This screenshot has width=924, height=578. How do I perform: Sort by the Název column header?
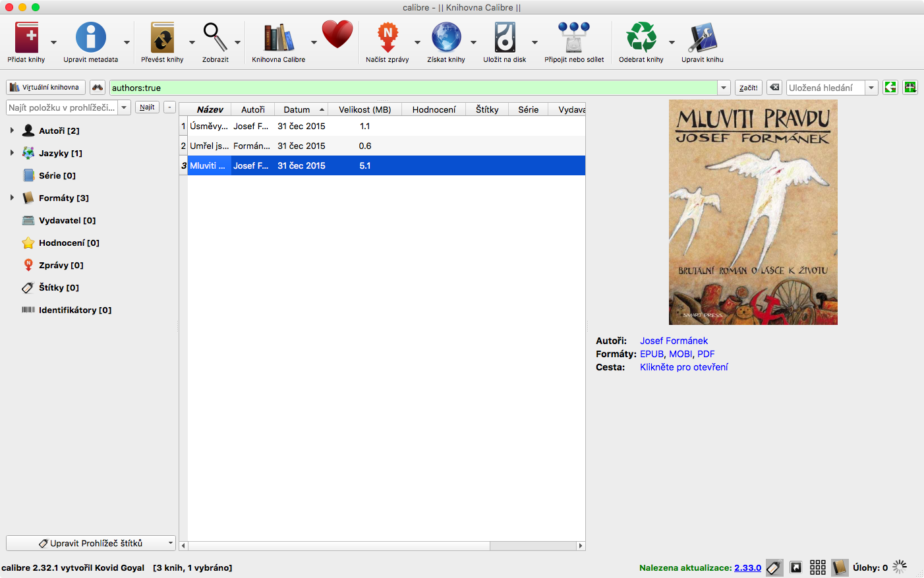click(210, 109)
